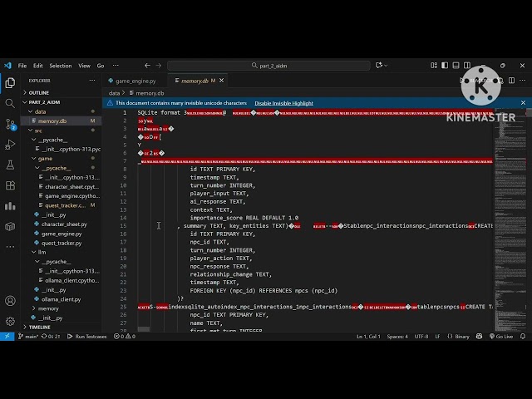This screenshot has width=532, height=399.
Task: Open the Manage gear menu
Action: point(10,321)
